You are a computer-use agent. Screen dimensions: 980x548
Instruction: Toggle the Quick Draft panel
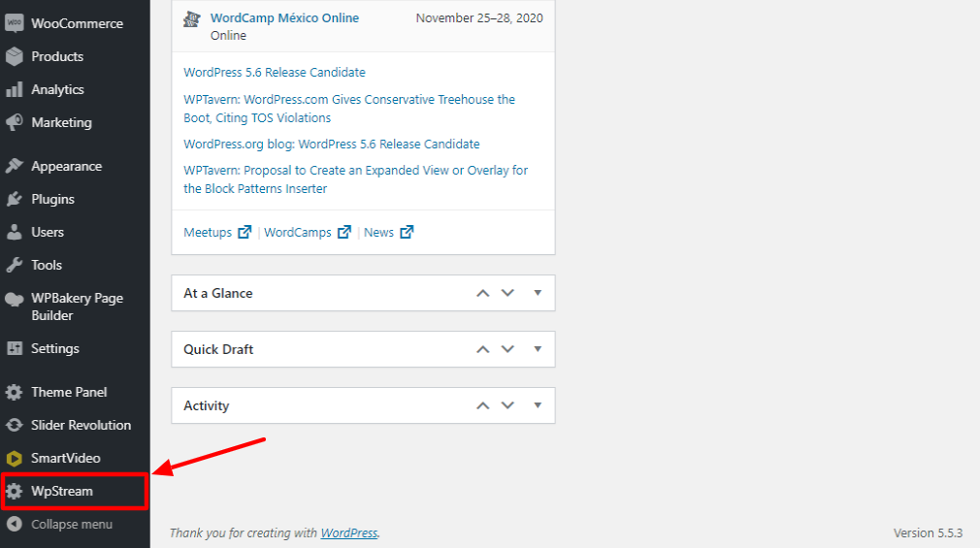tap(538, 349)
